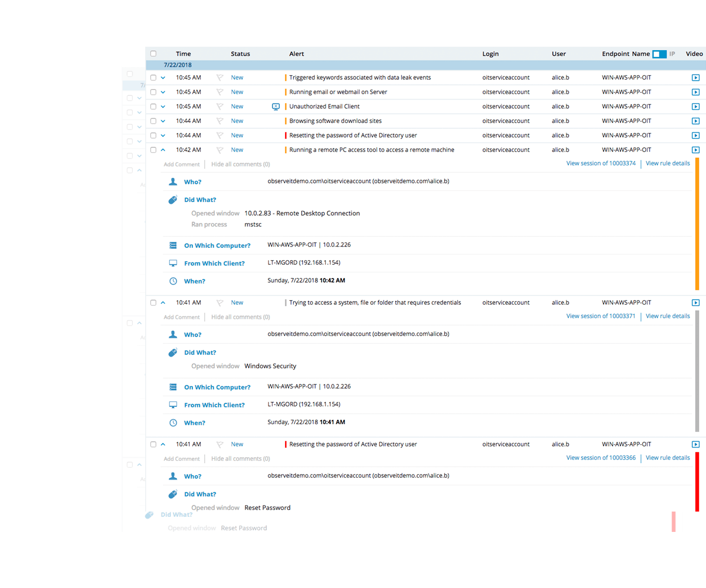Open the Time column header
The height and width of the screenshot is (588, 706).
click(183, 53)
